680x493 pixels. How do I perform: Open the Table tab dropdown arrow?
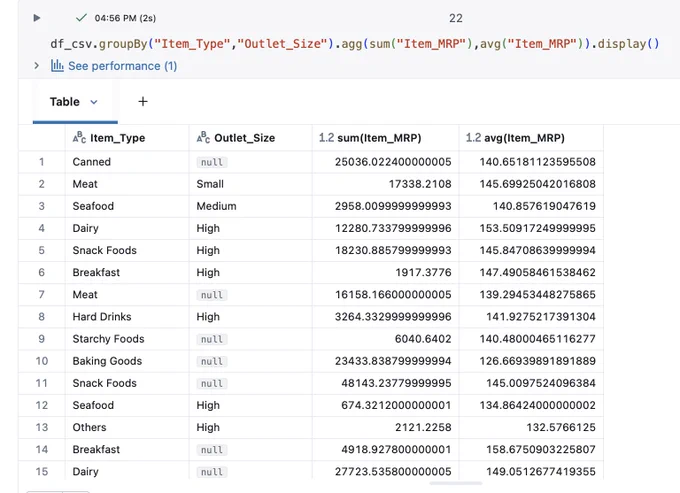pos(94,102)
